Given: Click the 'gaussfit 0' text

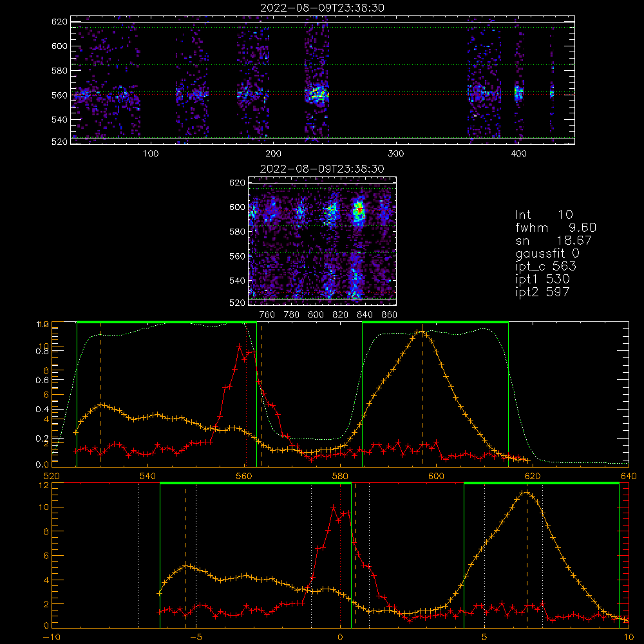Looking at the screenshot, I should coord(547,253).
